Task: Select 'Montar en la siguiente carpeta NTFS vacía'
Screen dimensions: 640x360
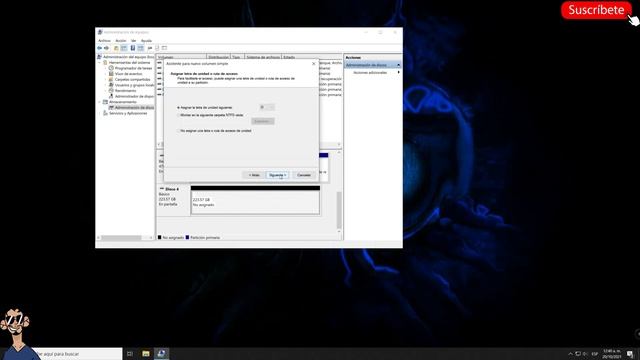Action: pos(178,116)
